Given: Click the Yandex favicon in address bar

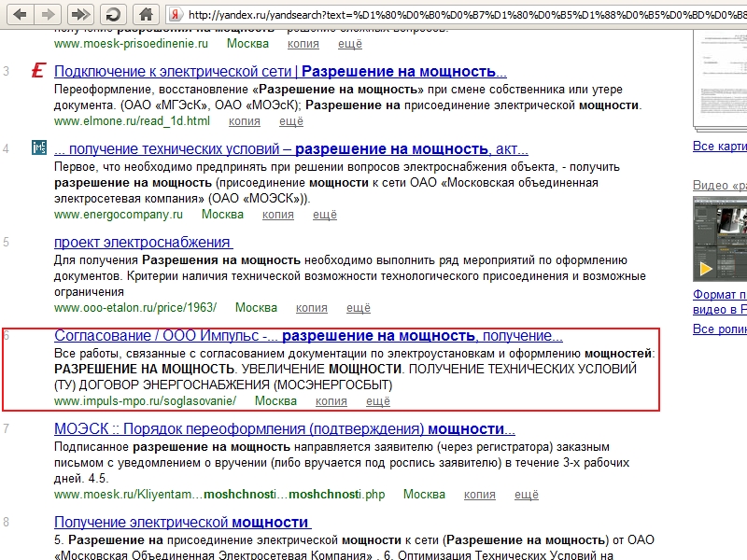Looking at the screenshot, I should point(176,15).
